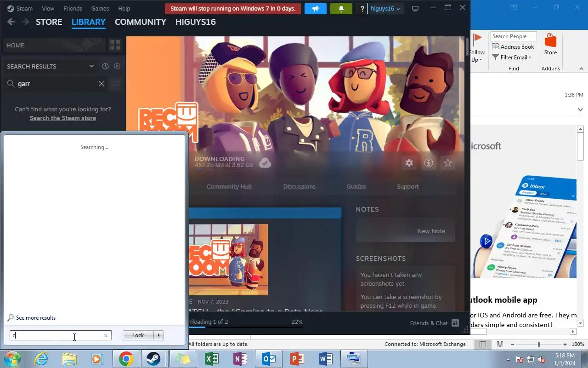The height and width of the screenshot is (368, 588).
Task: Go to the COMMUNITY tab
Action: click(140, 22)
